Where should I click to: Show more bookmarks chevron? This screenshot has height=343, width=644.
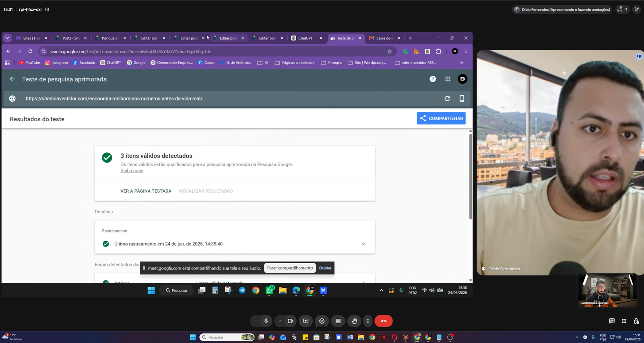click(x=462, y=63)
